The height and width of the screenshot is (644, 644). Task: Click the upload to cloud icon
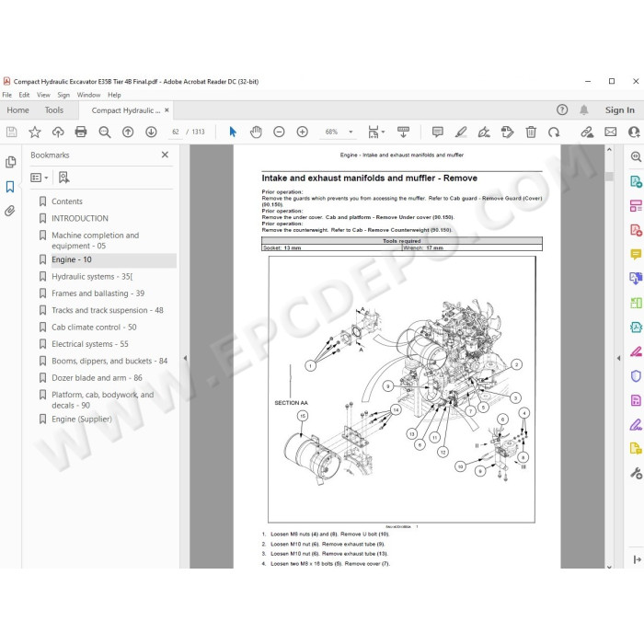[58, 132]
